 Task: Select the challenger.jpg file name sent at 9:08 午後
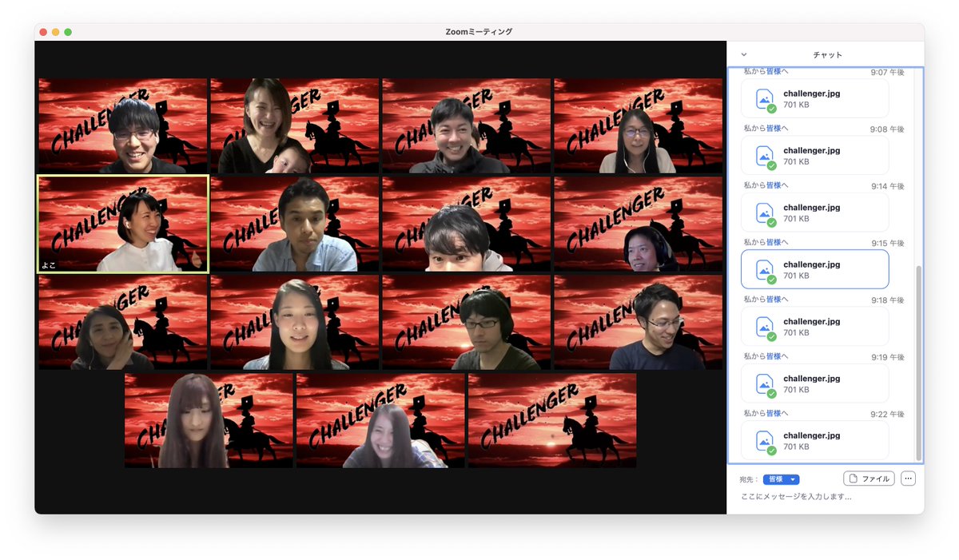[811, 150]
